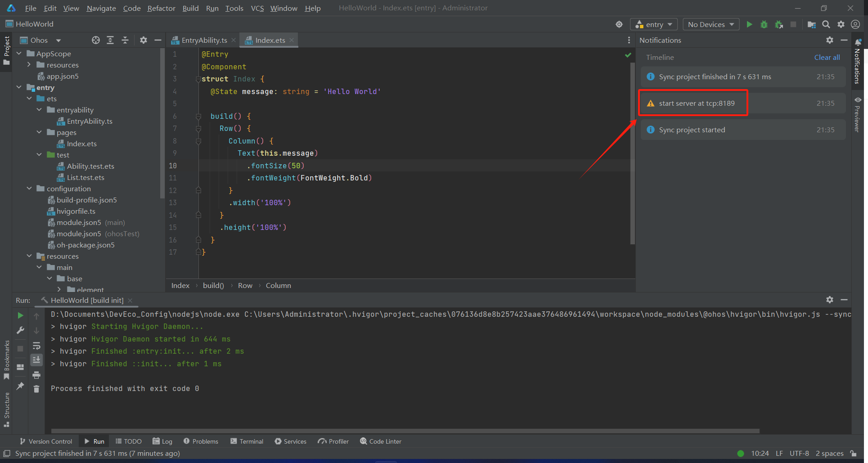Run the entry module with green play button
The height and width of the screenshot is (463, 868).
click(749, 24)
